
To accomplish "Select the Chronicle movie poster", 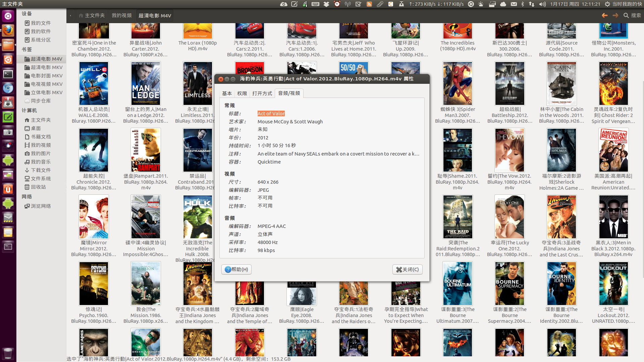I will (x=94, y=150).
